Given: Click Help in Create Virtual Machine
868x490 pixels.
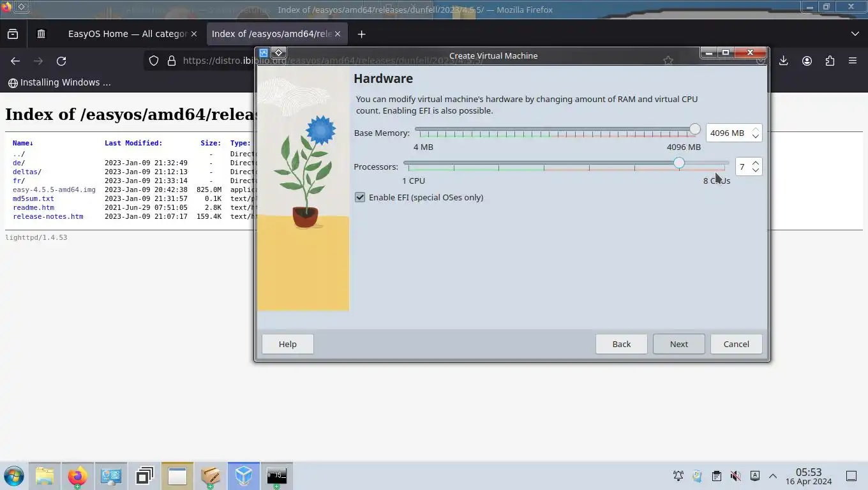Looking at the screenshot, I should [x=288, y=344].
